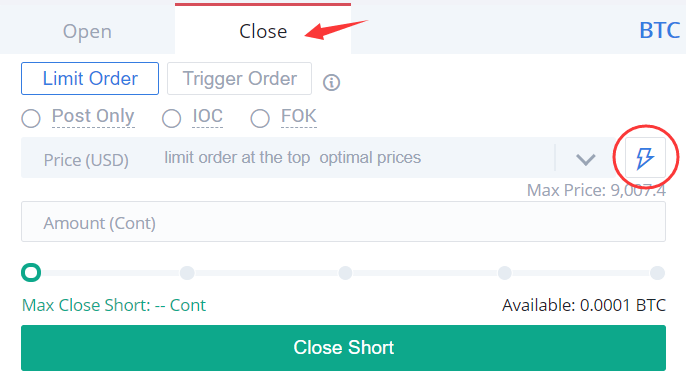This screenshot has width=686, height=385.
Task: Set slider to the 50% midpoint marker
Action: (345, 273)
